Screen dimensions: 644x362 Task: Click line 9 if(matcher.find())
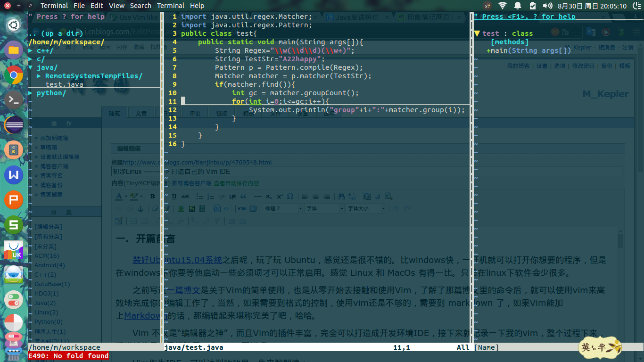click(x=255, y=84)
